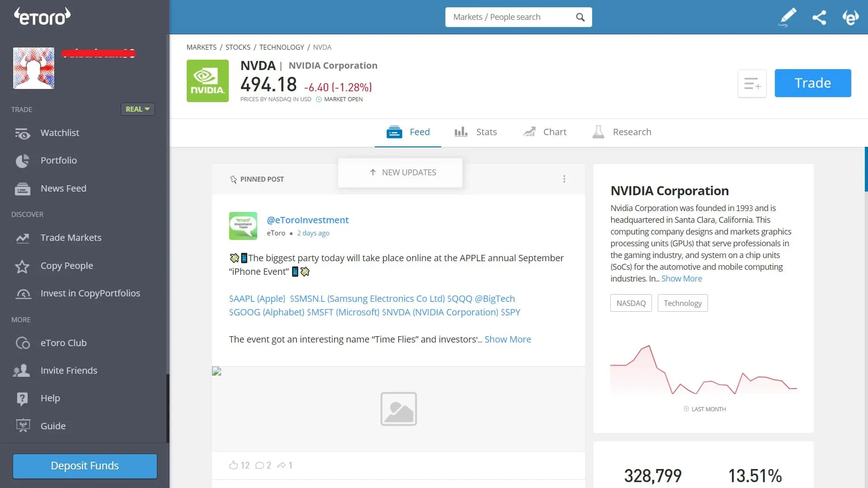Click the Help question mark icon

pos(22,399)
